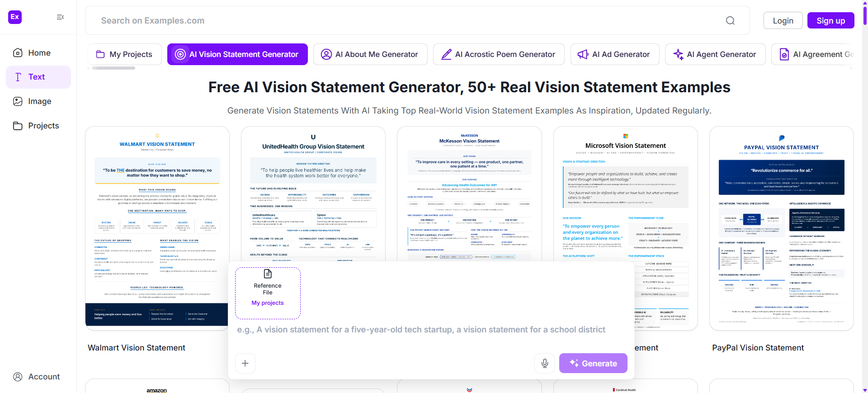The image size is (868, 393).
Task: Click the Generate button
Action: click(593, 363)
